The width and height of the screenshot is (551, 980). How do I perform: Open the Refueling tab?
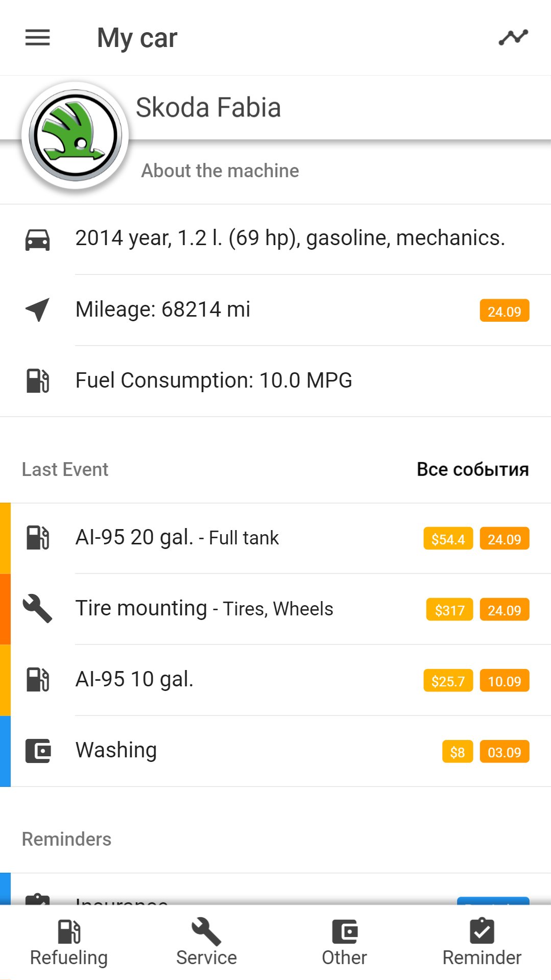tap(69, 943)
